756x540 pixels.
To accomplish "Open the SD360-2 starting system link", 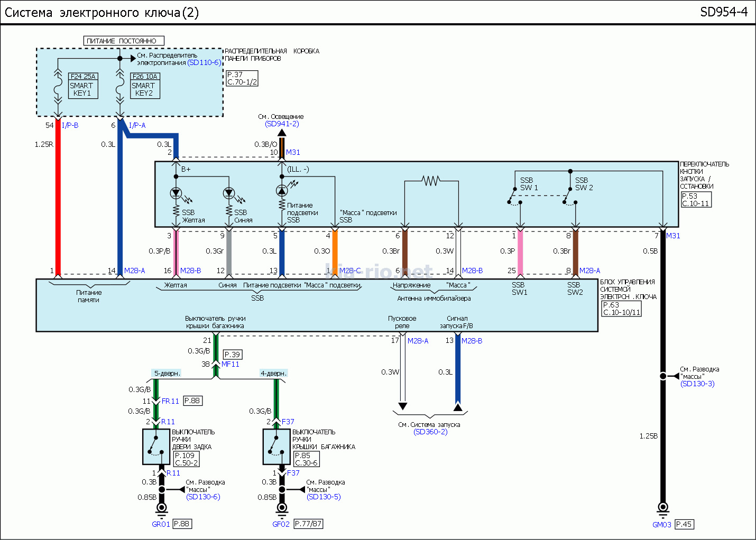I will tap(430, 432).
